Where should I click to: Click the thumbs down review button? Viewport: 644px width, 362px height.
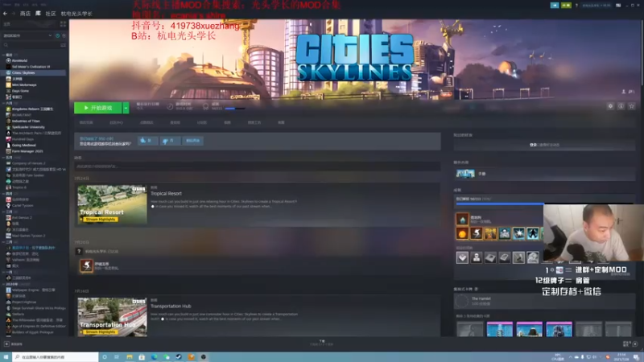click(x=170, y=141)
